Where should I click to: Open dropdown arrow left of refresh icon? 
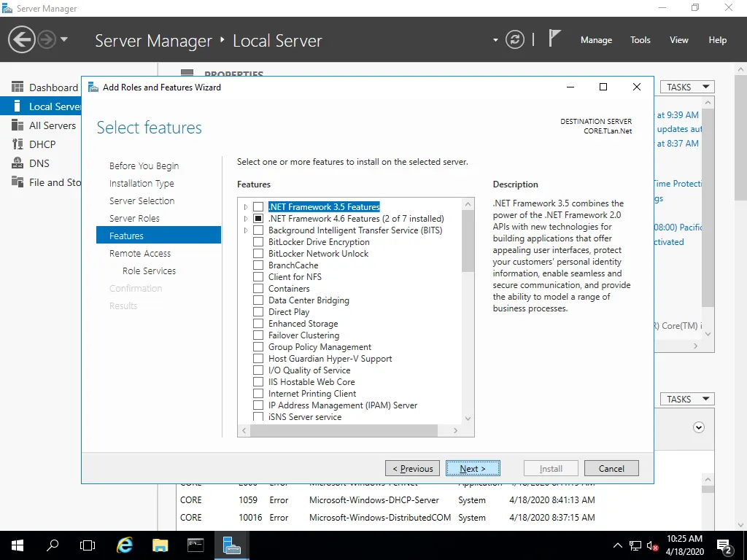click(495, 40)
